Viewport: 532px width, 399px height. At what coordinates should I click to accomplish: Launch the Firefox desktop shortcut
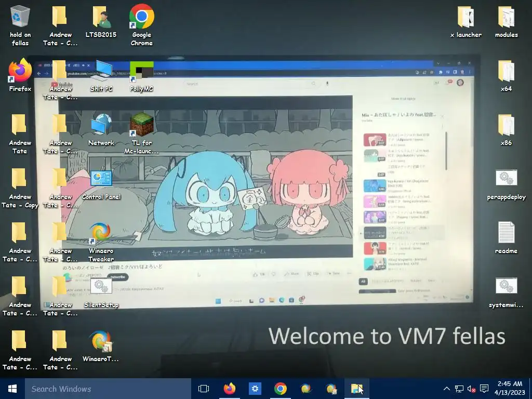20,75
